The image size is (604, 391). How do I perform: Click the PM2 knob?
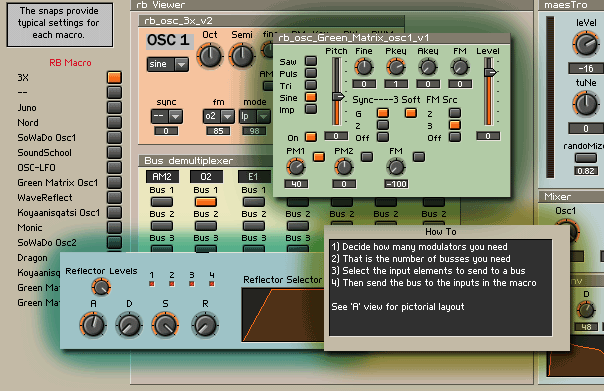point(344,167)
